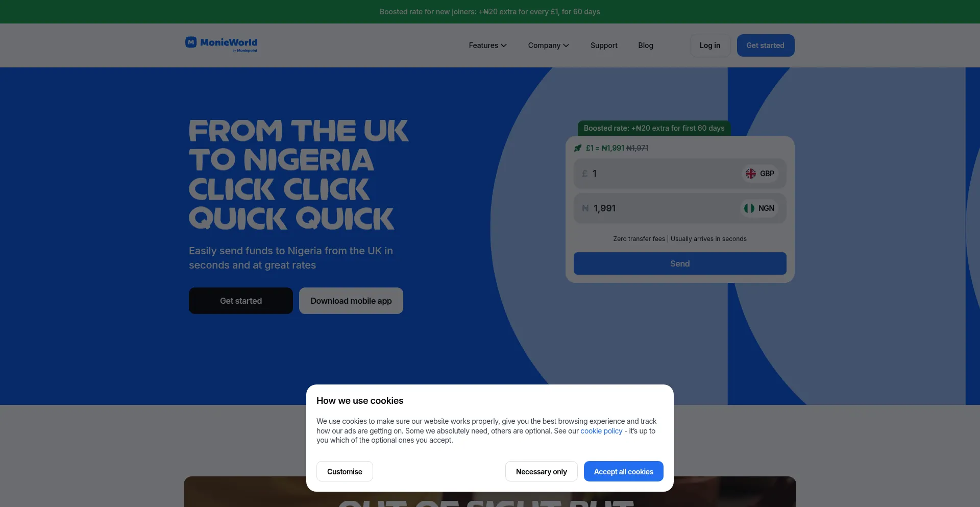
Task: Accept all cookies in the banner
Action: 624,471
